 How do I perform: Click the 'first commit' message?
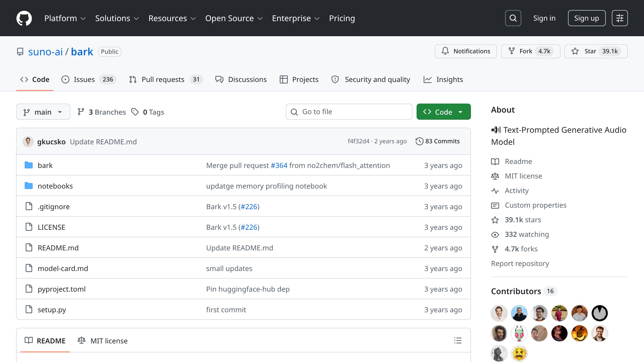point(226,310)
